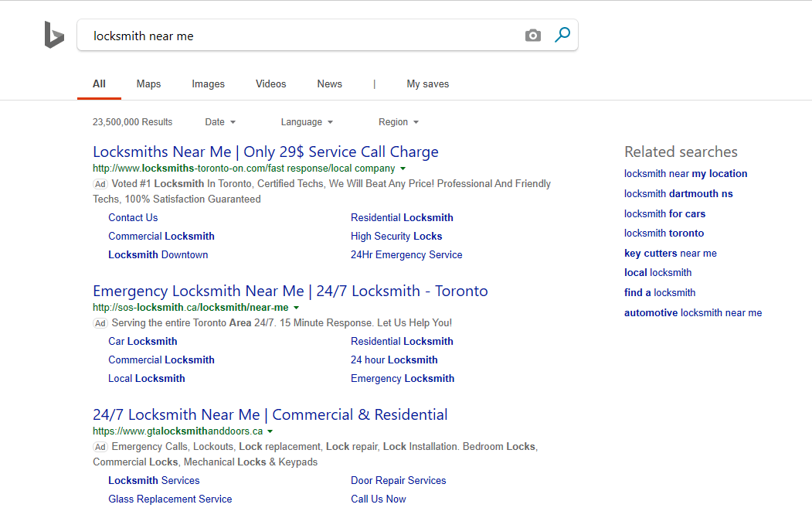
Task: Open visual search with the camera icon
Action: click(x=532, y=35)
